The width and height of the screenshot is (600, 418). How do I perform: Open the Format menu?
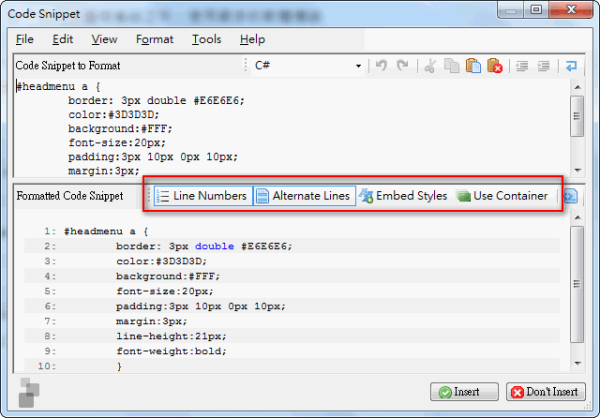[x=154, y=39]
